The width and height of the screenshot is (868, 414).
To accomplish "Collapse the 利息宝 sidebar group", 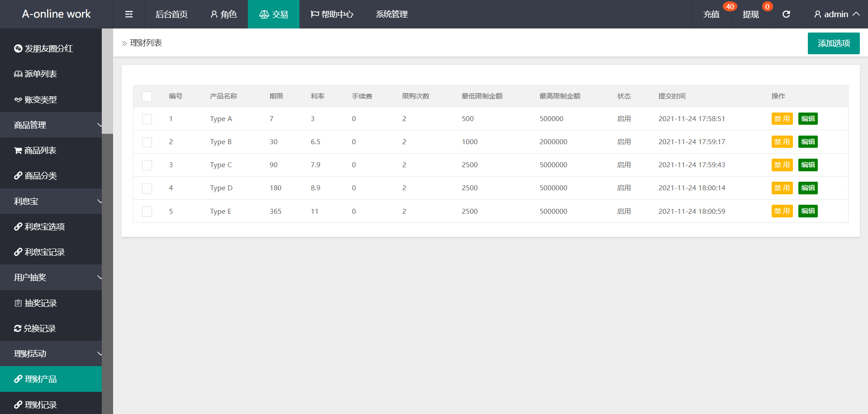I will pos(51,202).
